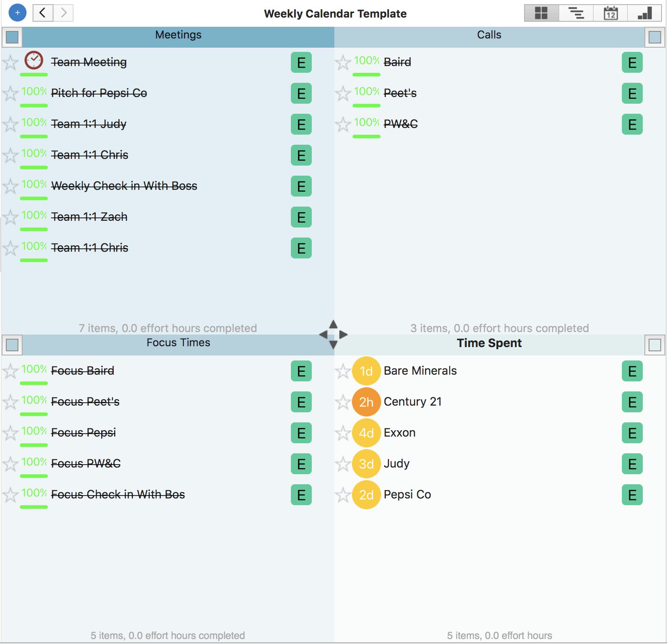Open the Team 1:1 Judy item
This screenshot has width=667, height=644.
click(x=89, y=124)
